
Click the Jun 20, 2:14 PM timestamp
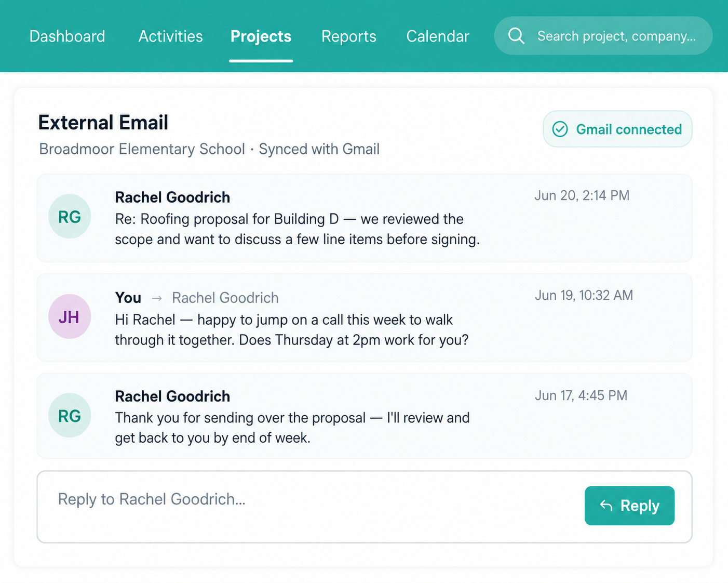point(582,195)
